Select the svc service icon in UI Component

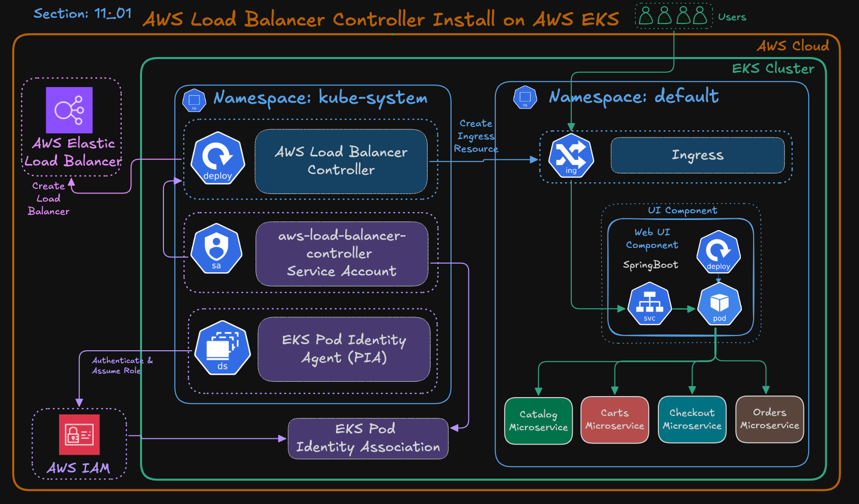(x=650, y=304)
